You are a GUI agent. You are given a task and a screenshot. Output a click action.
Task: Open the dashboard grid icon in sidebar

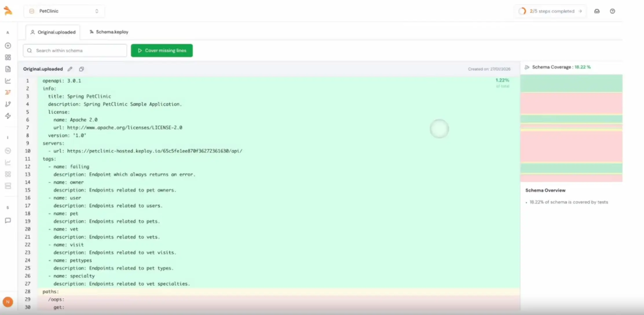pos(8,57)
